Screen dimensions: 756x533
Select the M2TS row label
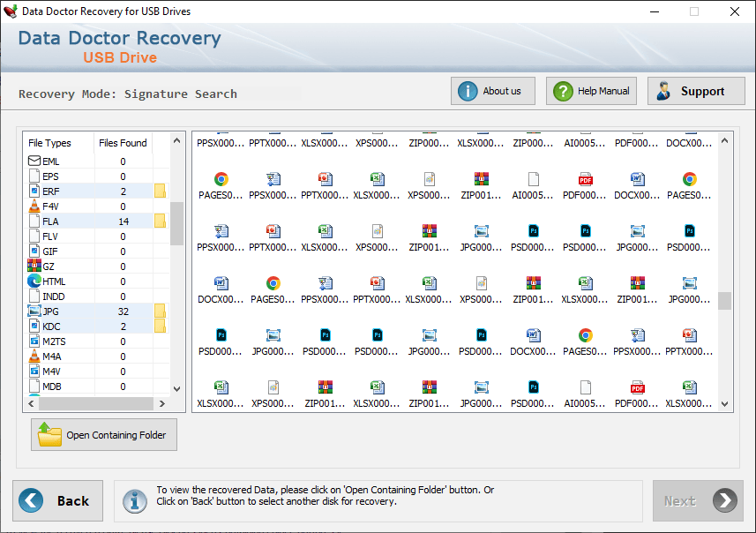(x=54, y=342)
